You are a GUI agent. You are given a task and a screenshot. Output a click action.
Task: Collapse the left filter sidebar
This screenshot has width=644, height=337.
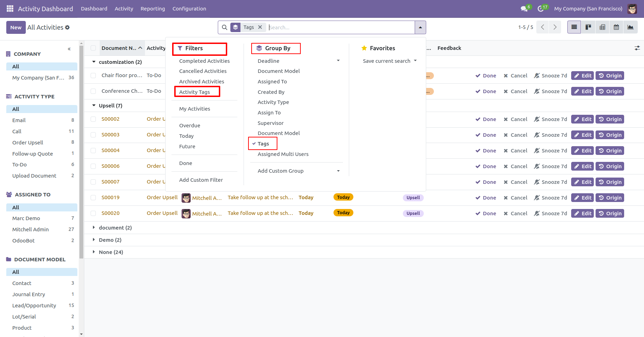pos(69,49)
